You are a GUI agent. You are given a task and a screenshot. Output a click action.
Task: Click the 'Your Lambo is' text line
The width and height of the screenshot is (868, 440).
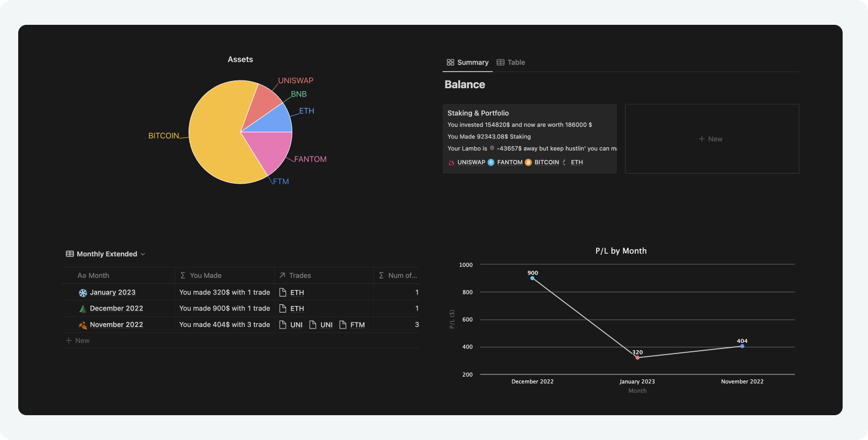532,148
